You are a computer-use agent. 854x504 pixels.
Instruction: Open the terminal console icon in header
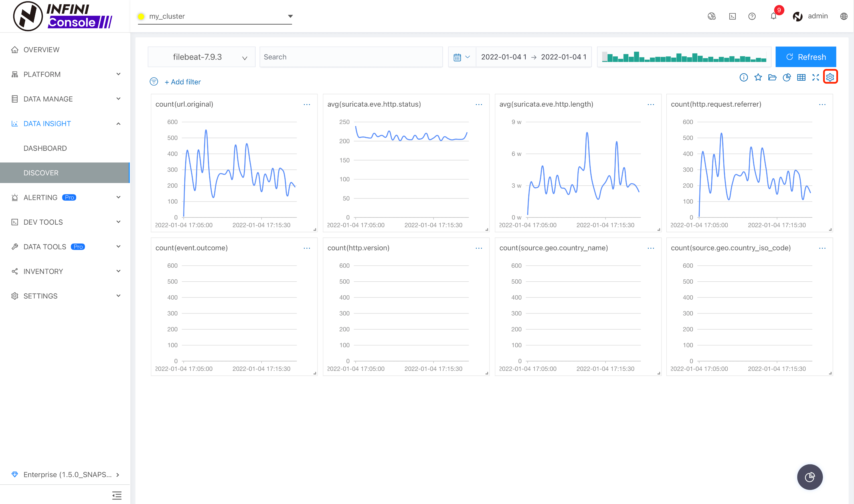click(x=732, y=16)
